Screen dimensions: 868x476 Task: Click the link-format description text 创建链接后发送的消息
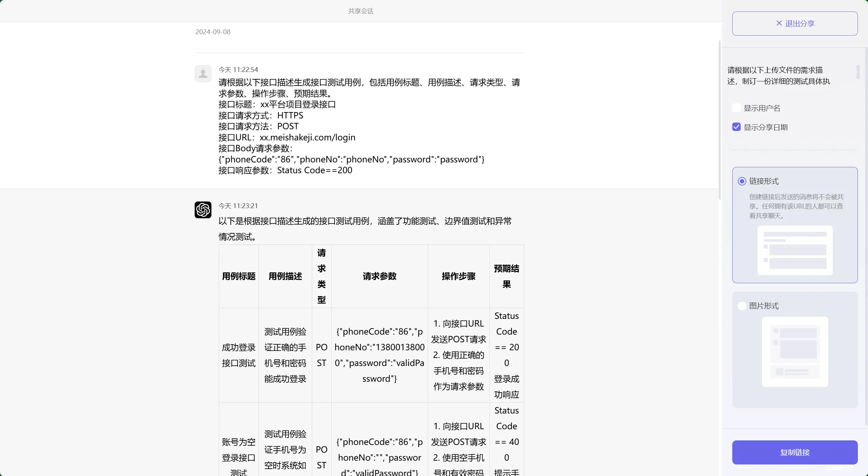796,206
